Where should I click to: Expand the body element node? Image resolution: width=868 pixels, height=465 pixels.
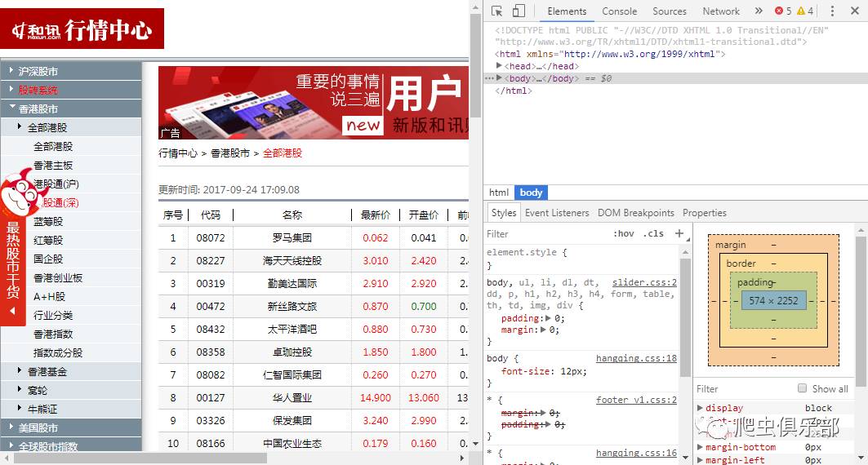click(499, 78)
